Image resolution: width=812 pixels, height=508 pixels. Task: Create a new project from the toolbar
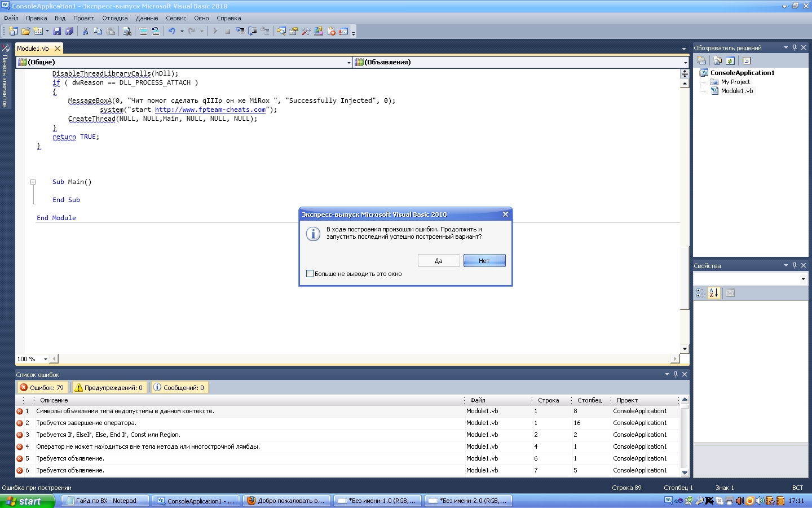point(14,32)
